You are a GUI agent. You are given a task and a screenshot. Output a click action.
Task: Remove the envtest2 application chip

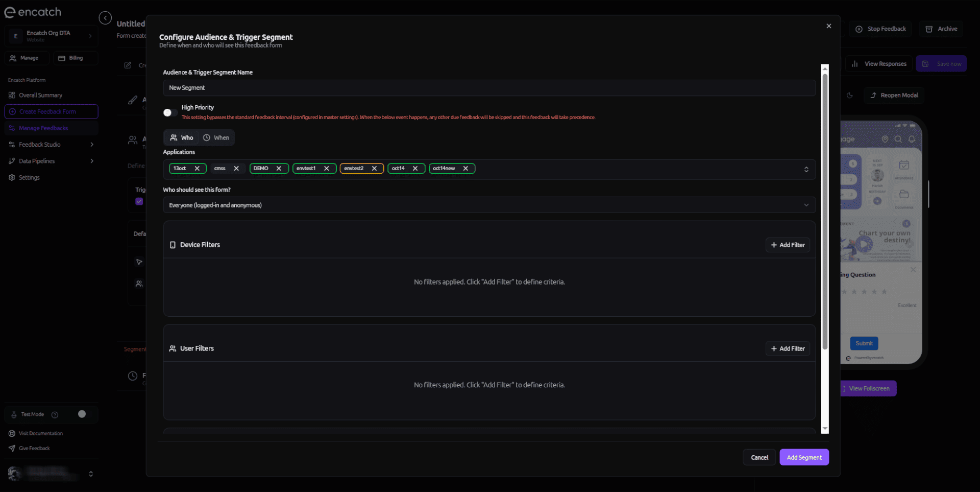point(374,169)
